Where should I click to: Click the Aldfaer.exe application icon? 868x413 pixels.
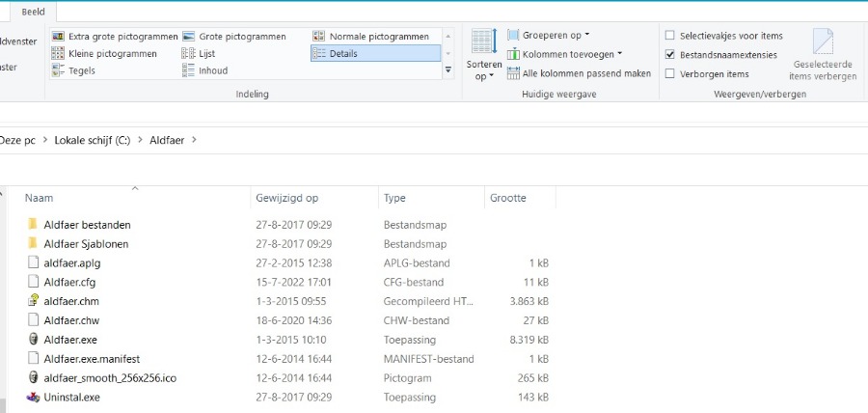coord(33,340)
